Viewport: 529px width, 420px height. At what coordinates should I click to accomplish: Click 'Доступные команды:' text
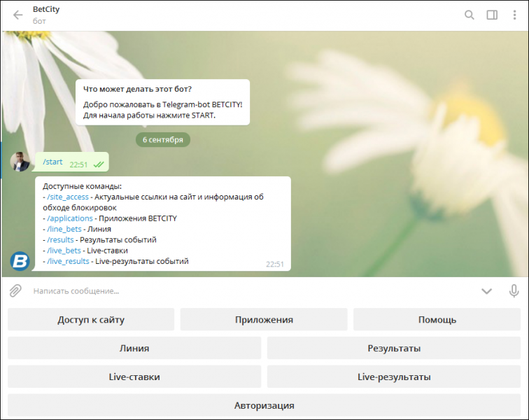click(x=82, y=186)
